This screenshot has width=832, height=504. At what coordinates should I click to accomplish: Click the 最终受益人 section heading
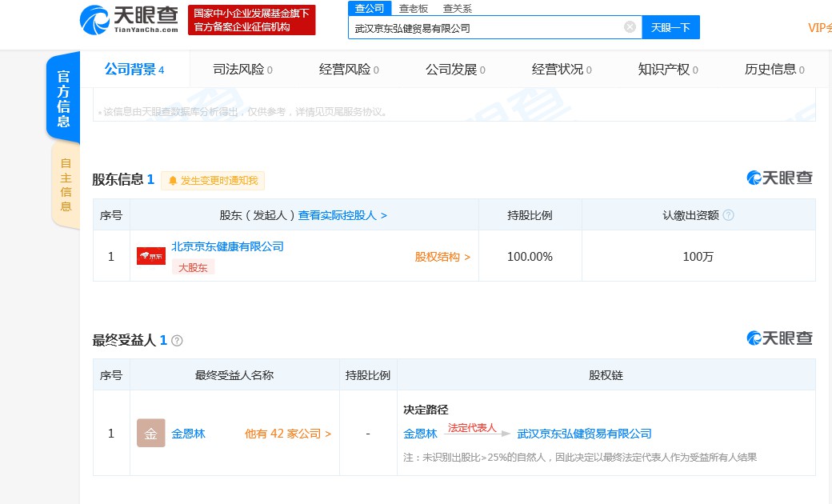click(124, 340)
